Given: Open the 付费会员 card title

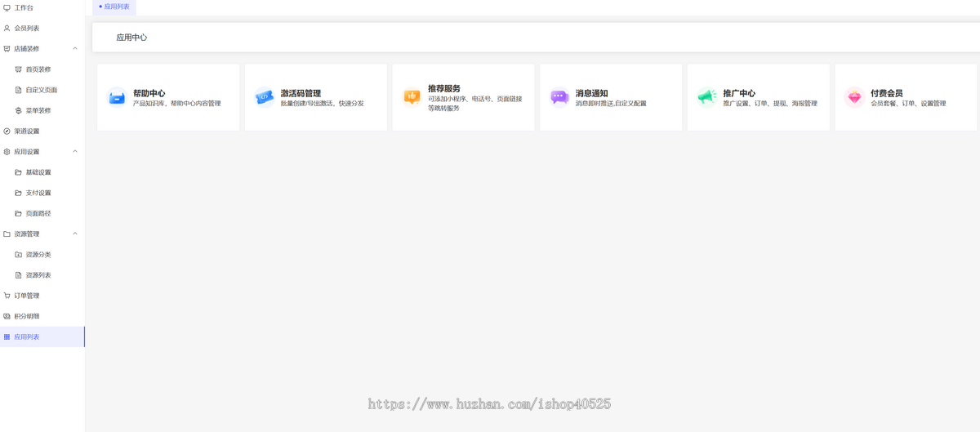Looking at the screenshot, I should pos(887,93).
